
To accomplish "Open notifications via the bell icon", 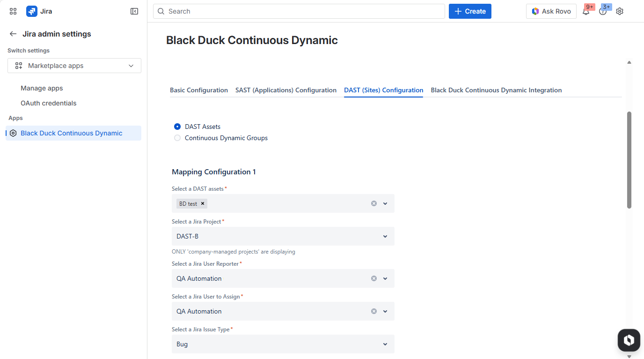I will (x=586, y=11).
